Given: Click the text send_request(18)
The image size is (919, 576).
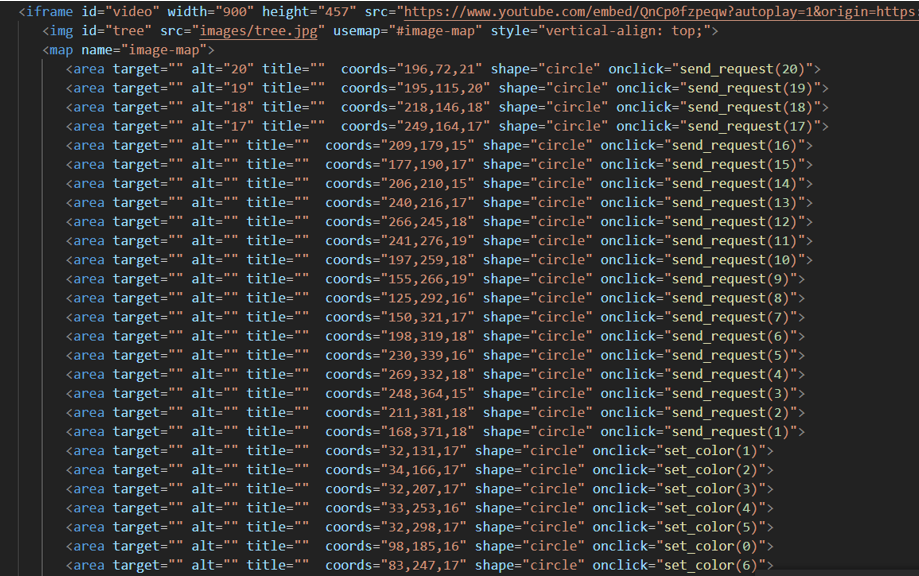Looking at the screenshot, I should 751,107.
